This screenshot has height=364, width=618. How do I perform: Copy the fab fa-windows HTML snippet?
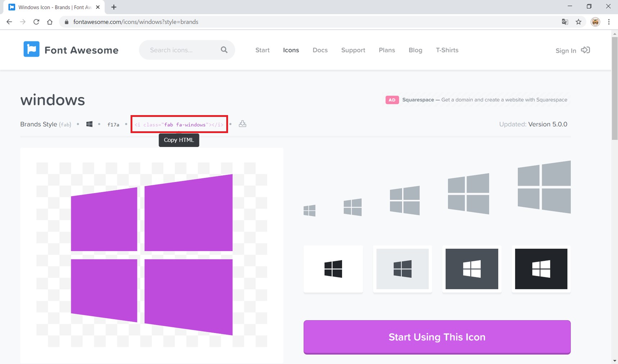[179, 124]
